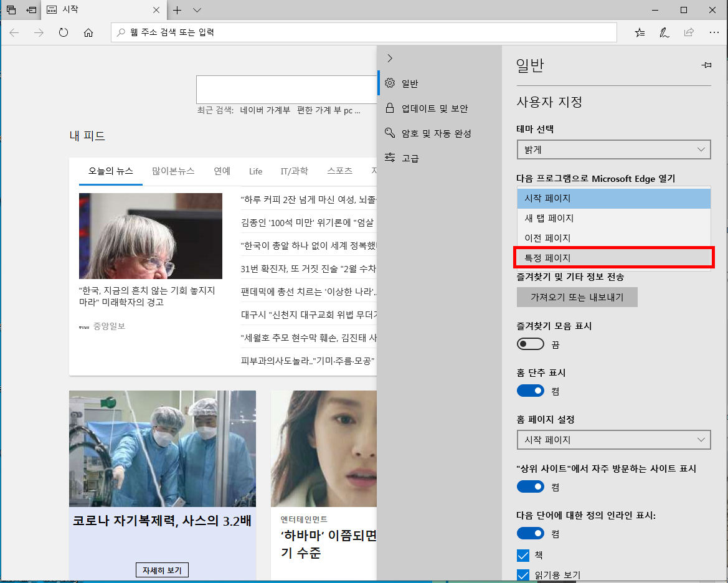This screenshot has width=728, height=583.
Task: Refresh the page with reload icon
Action: [64, 32]
